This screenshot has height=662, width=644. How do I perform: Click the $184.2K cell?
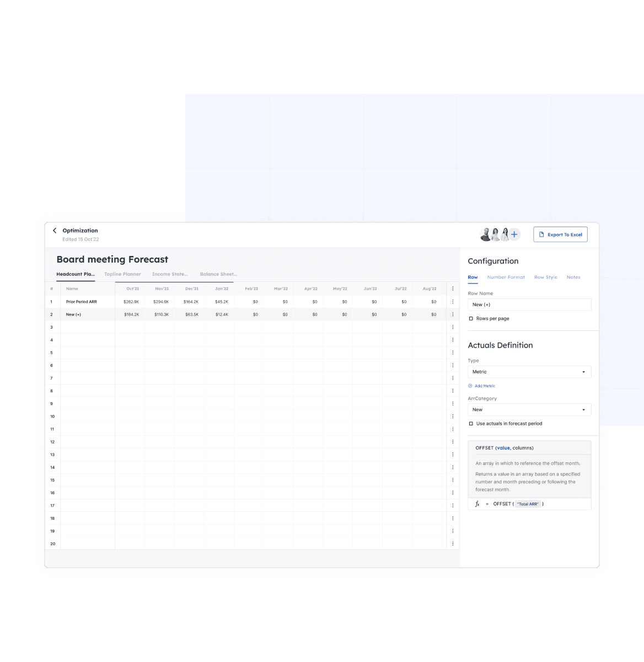coord(131,314)
